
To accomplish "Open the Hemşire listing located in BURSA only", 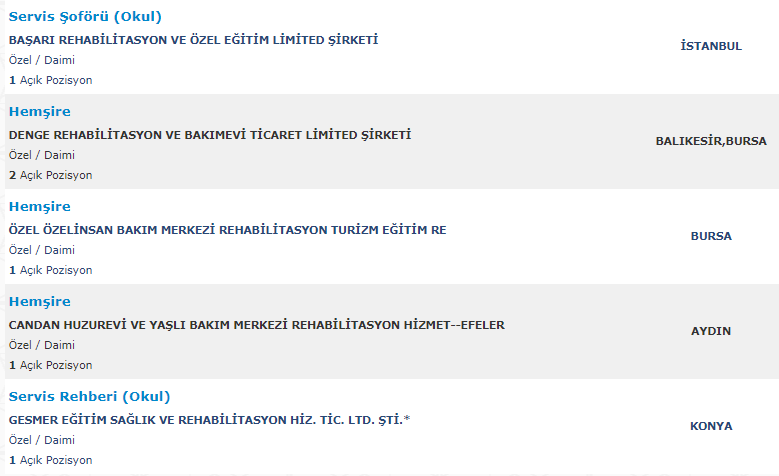I will click(x=40, y=207).
